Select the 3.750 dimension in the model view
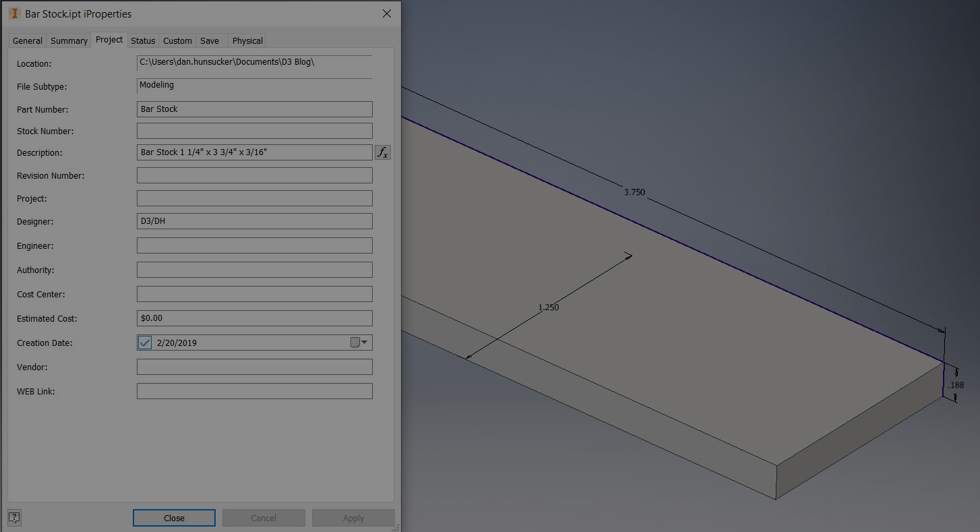This screenshot has width=980, height=532. (634, 192)
